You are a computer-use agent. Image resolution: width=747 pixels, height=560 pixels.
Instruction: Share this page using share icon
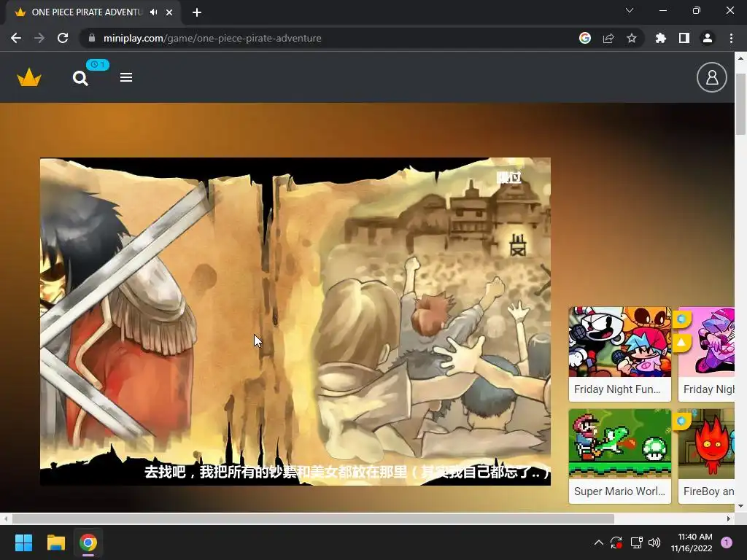(608, 38)
